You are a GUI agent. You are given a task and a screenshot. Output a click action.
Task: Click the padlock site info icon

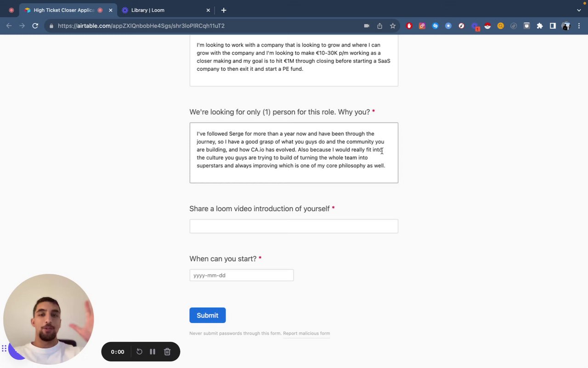click(x=51, y=26)
